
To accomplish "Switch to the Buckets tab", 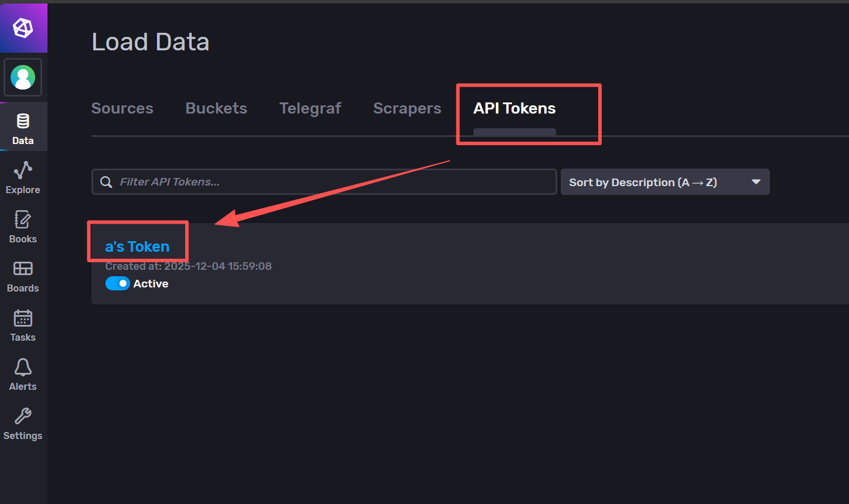I will point(216,108).
